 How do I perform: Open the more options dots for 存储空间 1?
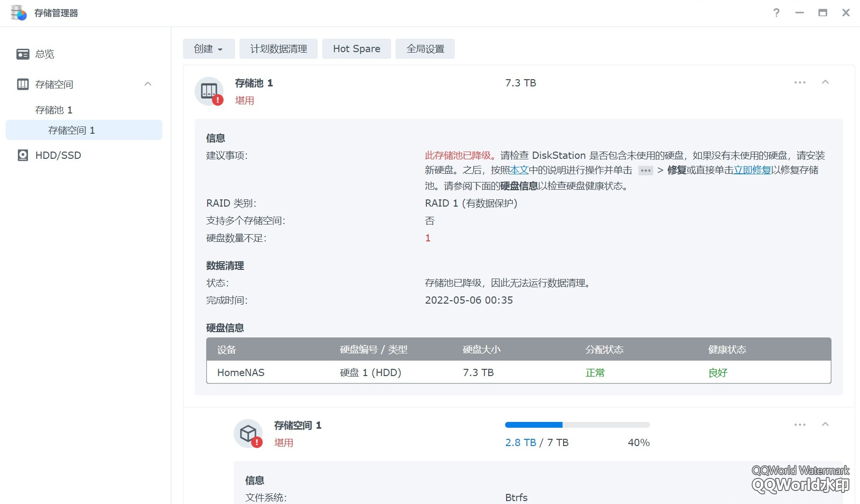pyautogui.click(x=800, y=425)
